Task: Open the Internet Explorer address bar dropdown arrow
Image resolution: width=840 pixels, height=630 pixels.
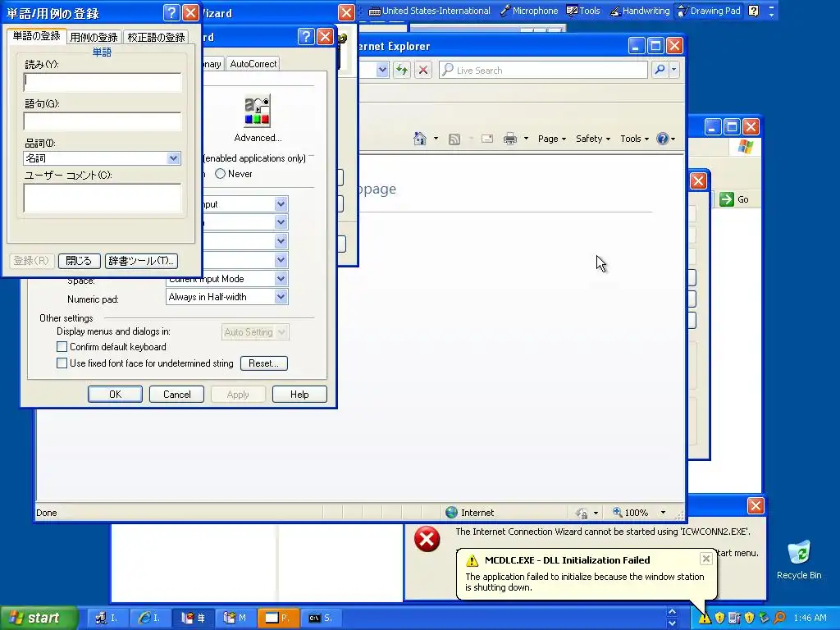Action: pos(382,70)
